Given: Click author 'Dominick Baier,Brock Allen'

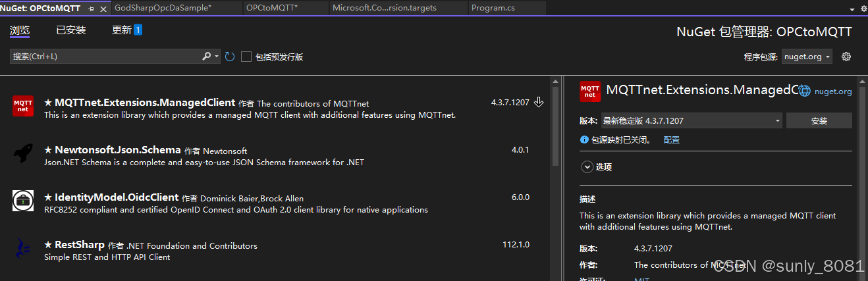Looking at the screenshot, I should [252, 198].
